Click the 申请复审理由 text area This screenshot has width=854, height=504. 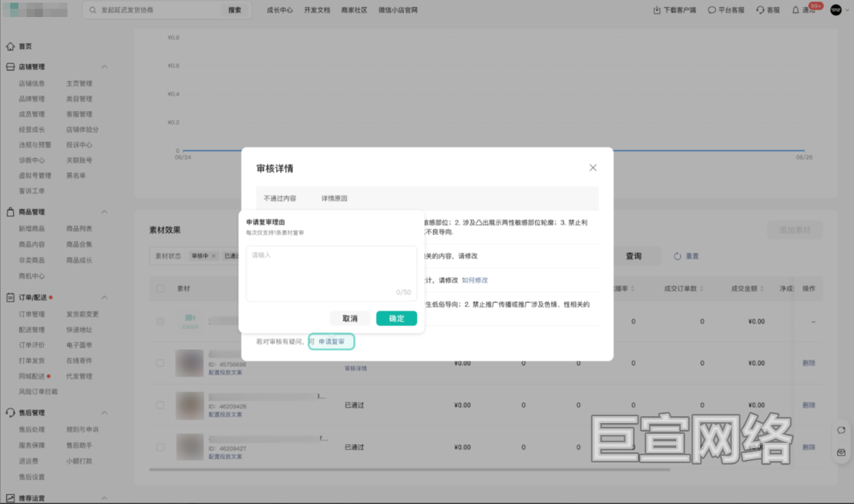point(331,273)
